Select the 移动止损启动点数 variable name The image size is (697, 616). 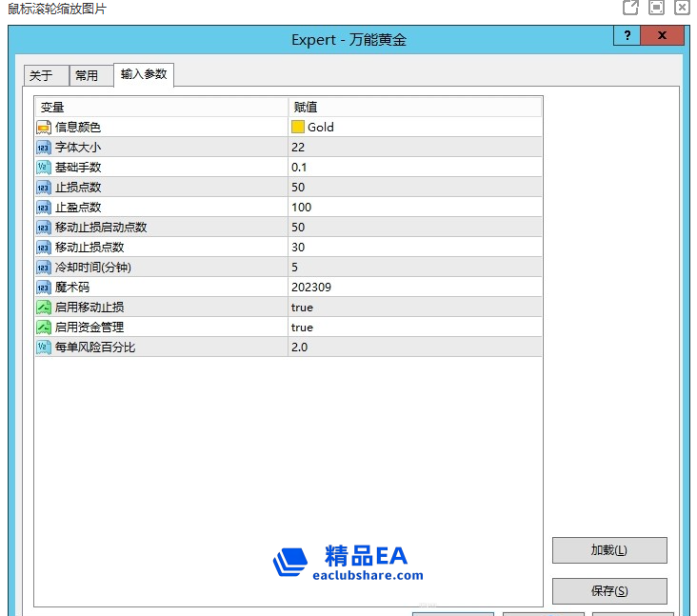(x=101, y=228)
